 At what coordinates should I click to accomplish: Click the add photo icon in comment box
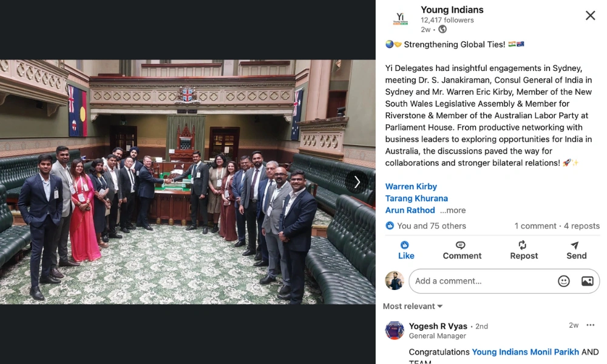point(587,281)
